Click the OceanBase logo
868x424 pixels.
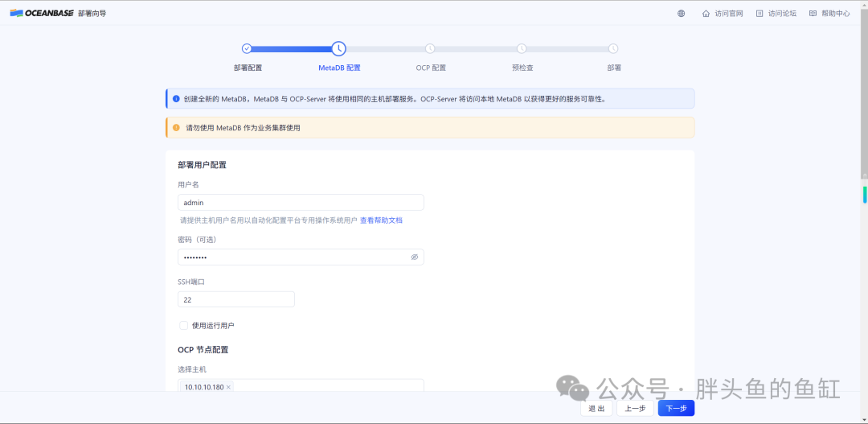[42, 14]
